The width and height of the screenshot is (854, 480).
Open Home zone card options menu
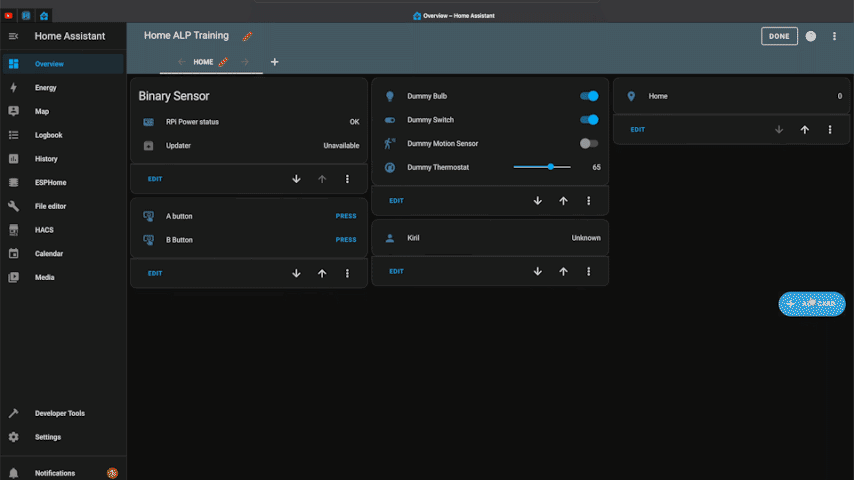[x=830, y=130]
